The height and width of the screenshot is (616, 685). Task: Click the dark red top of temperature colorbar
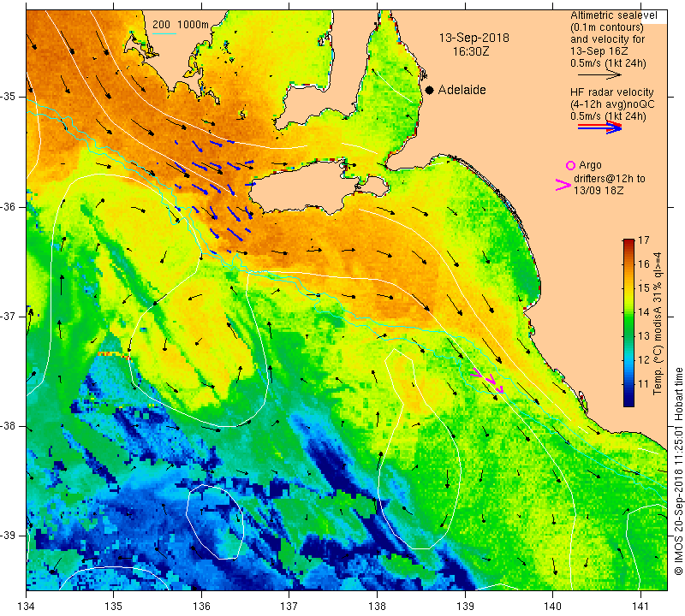pos(628,241)
